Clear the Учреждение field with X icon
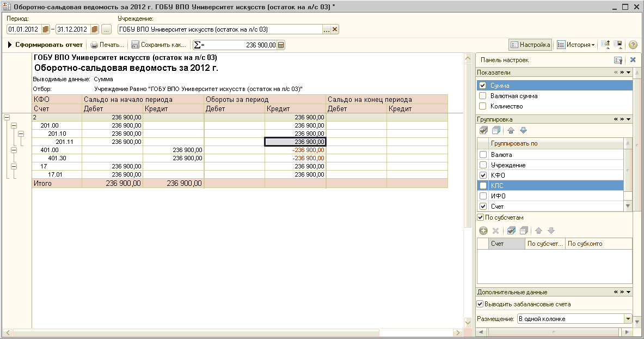This screenshot has height=339, width=644. (335, 29)
